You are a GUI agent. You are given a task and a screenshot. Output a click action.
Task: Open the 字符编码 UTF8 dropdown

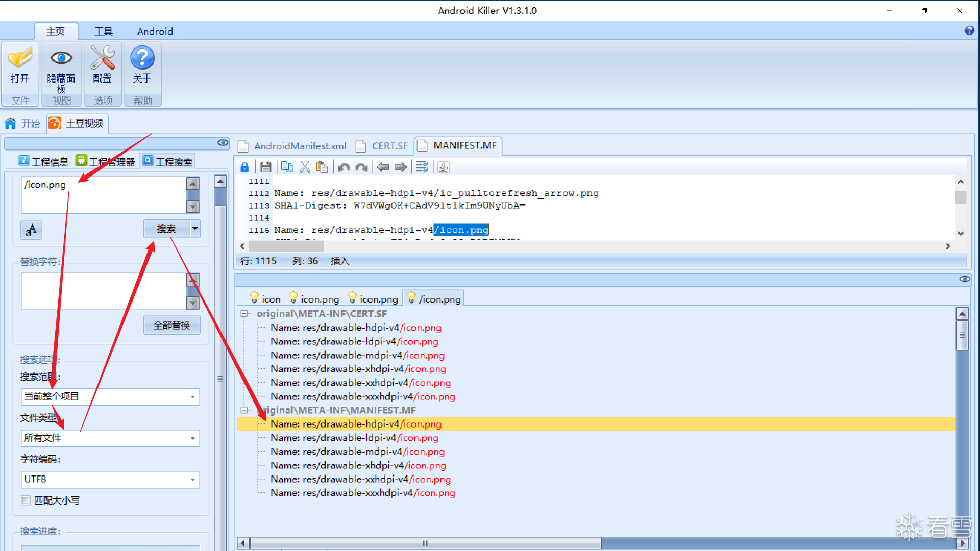(192, 480)
